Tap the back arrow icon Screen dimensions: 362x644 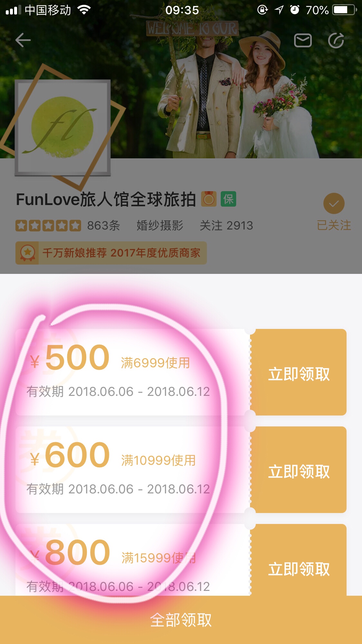tap(23, 40)
